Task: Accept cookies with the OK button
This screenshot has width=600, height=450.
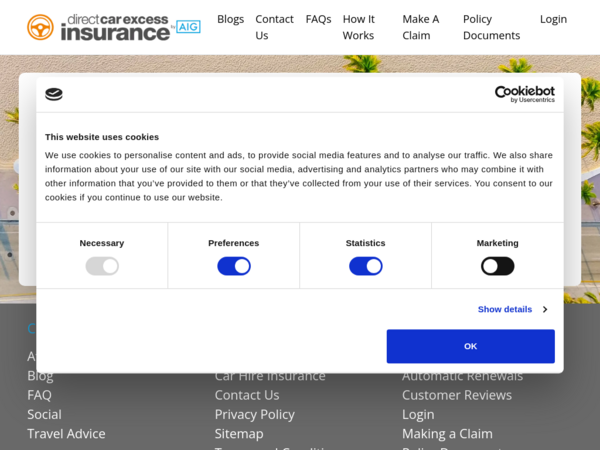Action: 471,346
